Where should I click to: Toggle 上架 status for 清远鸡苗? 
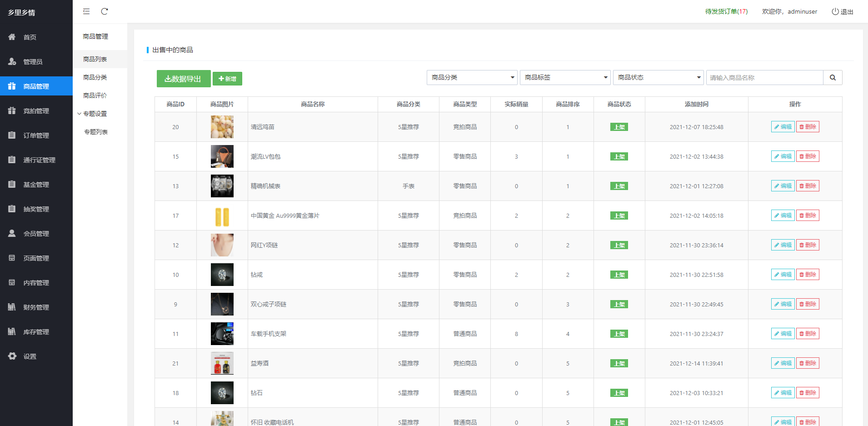[x=619, y=127]
